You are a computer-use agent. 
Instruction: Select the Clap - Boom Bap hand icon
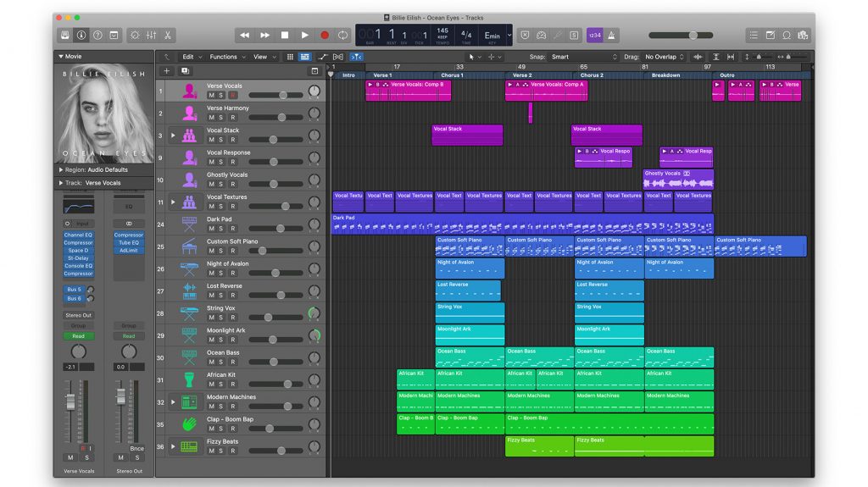pyautogui.click(x=189, y=424)
